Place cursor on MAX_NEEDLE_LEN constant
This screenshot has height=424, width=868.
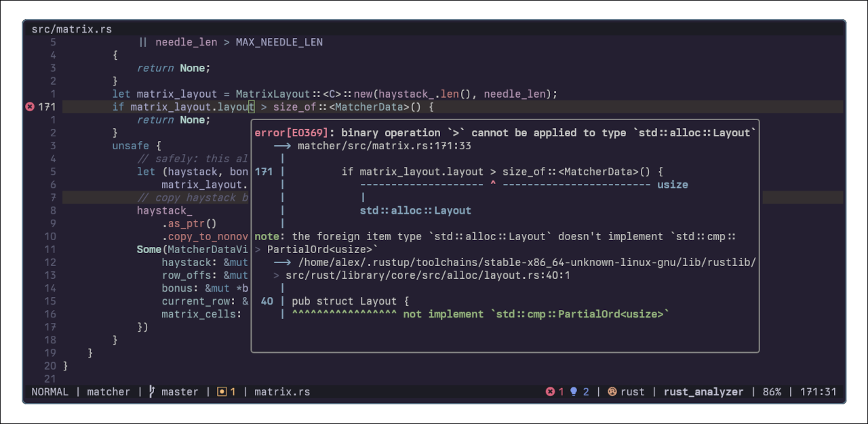(279, 42)
